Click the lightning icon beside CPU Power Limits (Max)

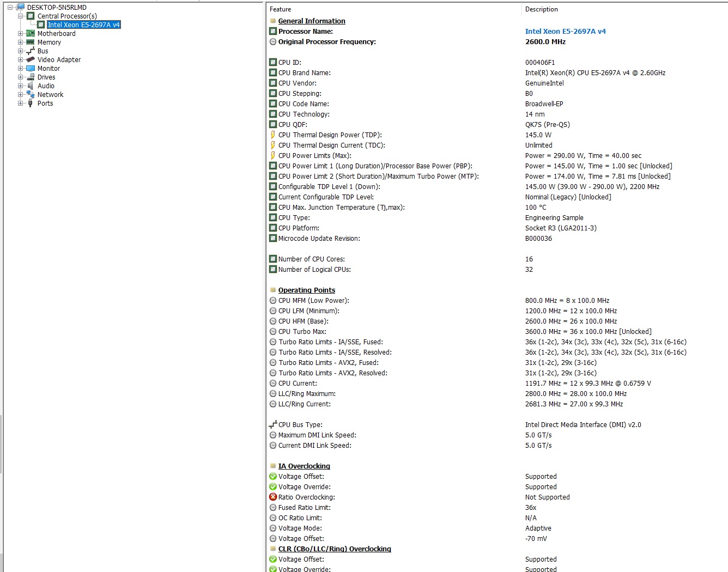tap(273, 156)
